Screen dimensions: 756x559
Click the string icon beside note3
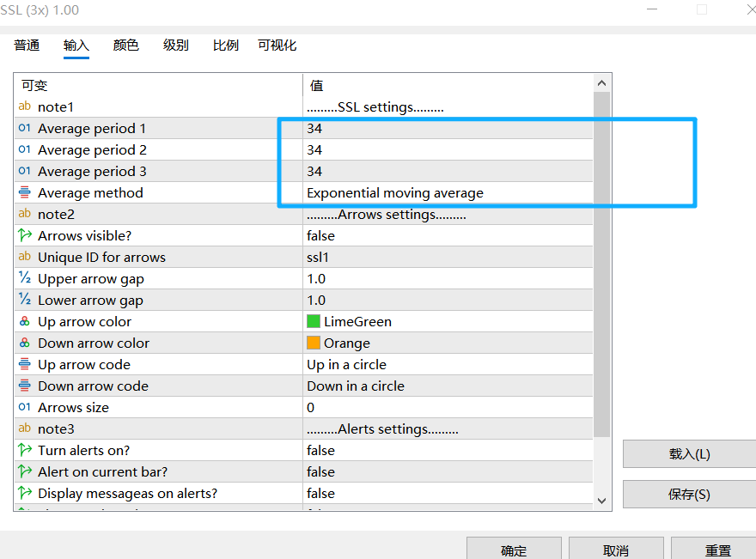click(x=25, y=428)
